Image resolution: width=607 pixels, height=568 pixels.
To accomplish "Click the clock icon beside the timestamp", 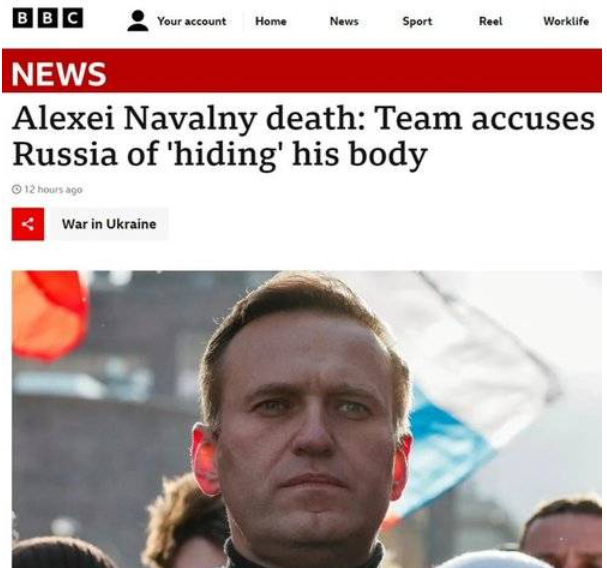I will point(16,189).
